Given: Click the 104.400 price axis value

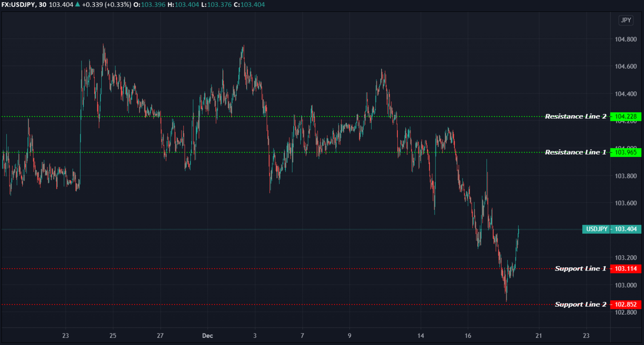Looking at the screenshot, I should (x=625, y=94).
